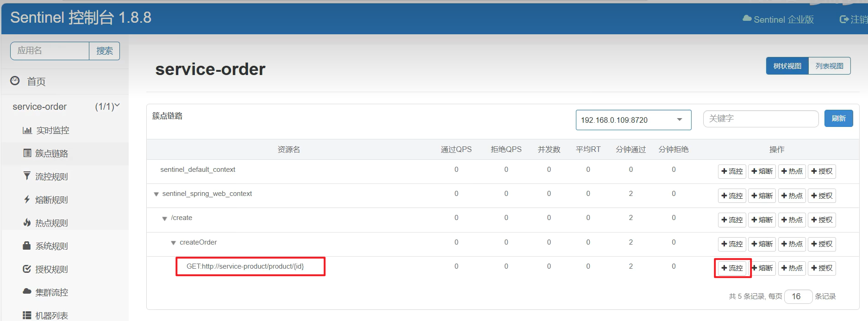The width and height of the screenshot is (868, 321).
Task: Collapse the service-order app chevron
Action: 117,106
